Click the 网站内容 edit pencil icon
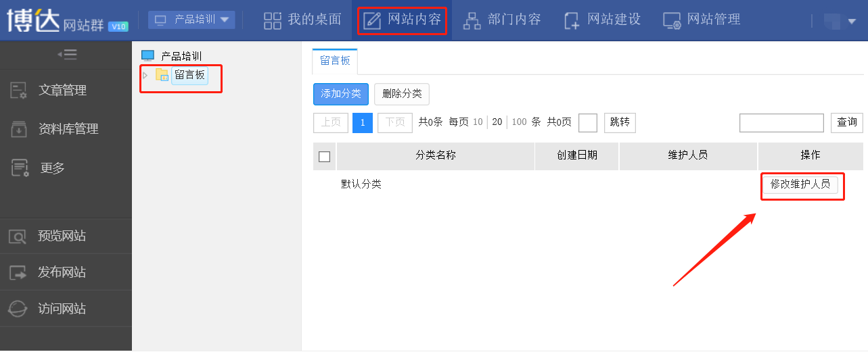The height and width of the screenshot is (352, 868). [x=372, y=20]
